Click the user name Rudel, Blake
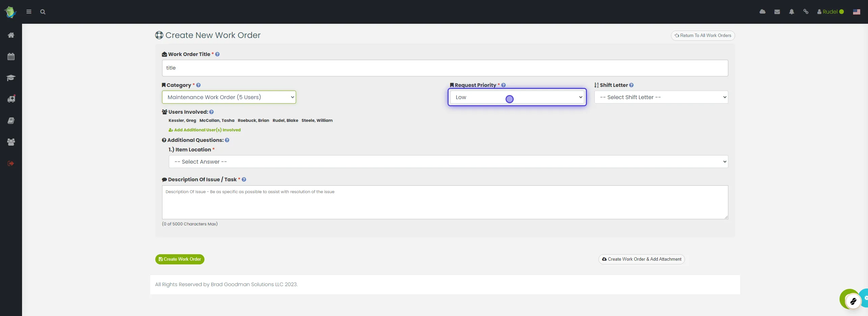 [x=285, y=120]
